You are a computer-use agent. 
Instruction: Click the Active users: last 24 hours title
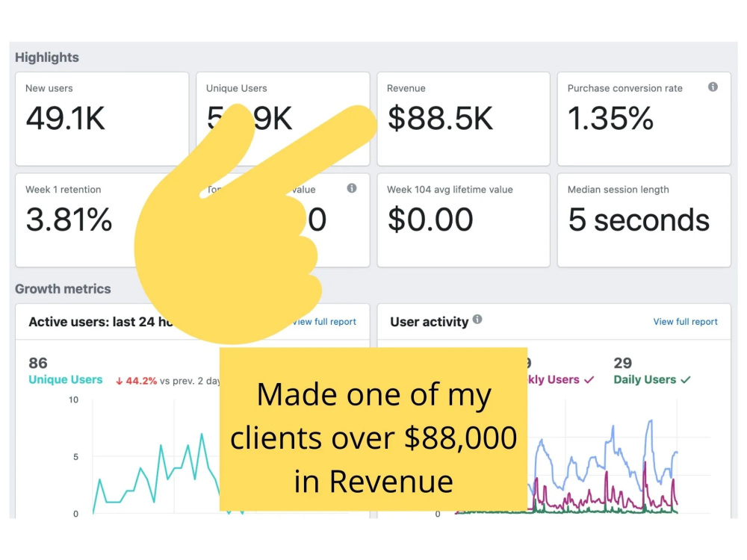[101, 322]
